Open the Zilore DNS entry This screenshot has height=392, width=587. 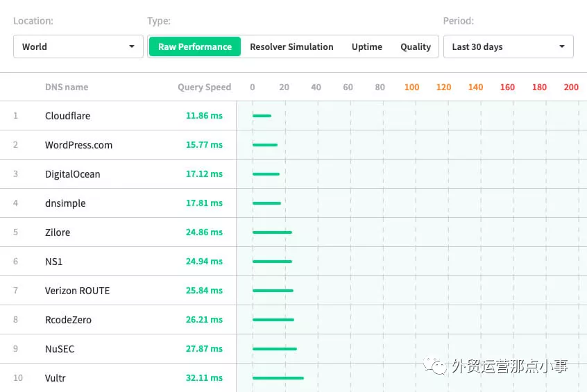58,232
